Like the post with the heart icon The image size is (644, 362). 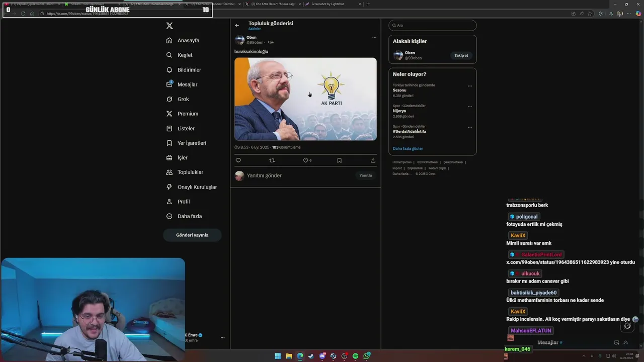[305, 160]
